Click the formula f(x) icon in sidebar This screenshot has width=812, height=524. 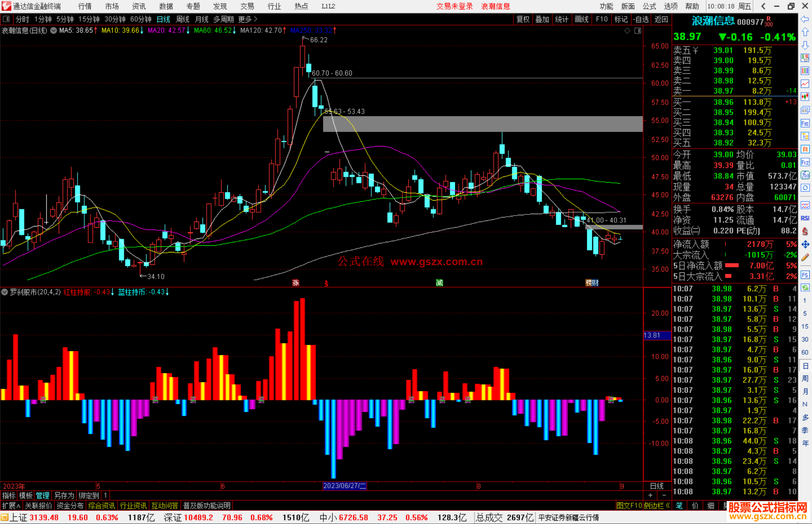tap(805, 175)
